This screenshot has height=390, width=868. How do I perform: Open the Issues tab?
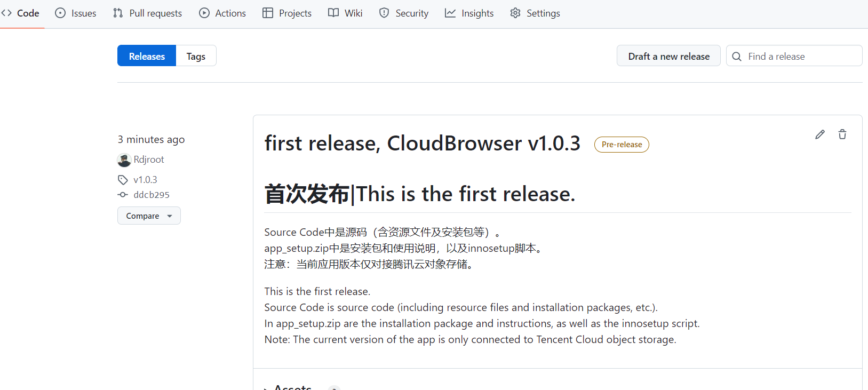point(76,13)
